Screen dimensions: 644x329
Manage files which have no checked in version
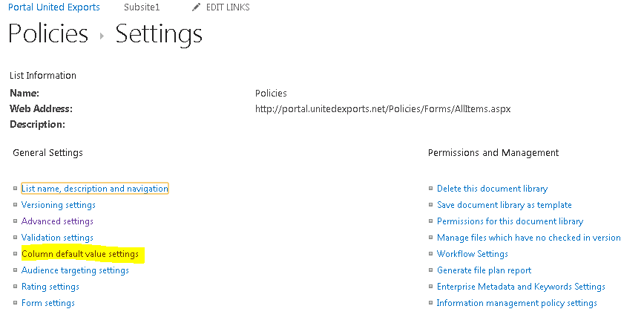528,238
